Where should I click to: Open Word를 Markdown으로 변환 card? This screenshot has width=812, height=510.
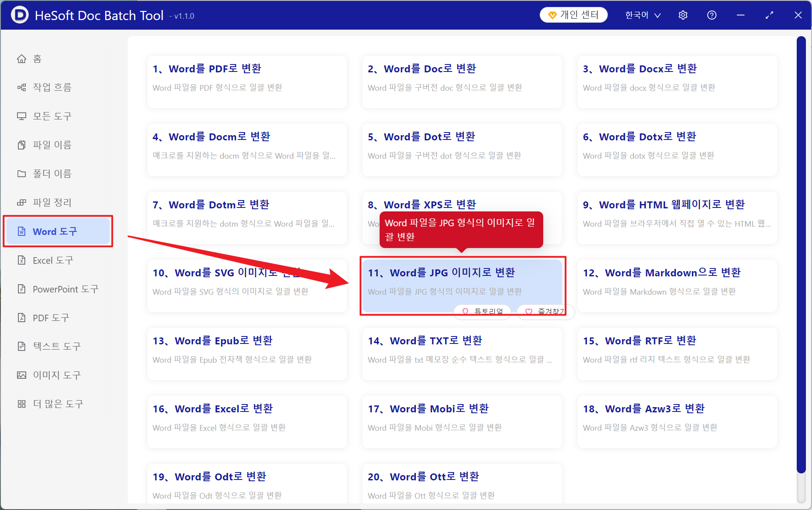[677, 286]
